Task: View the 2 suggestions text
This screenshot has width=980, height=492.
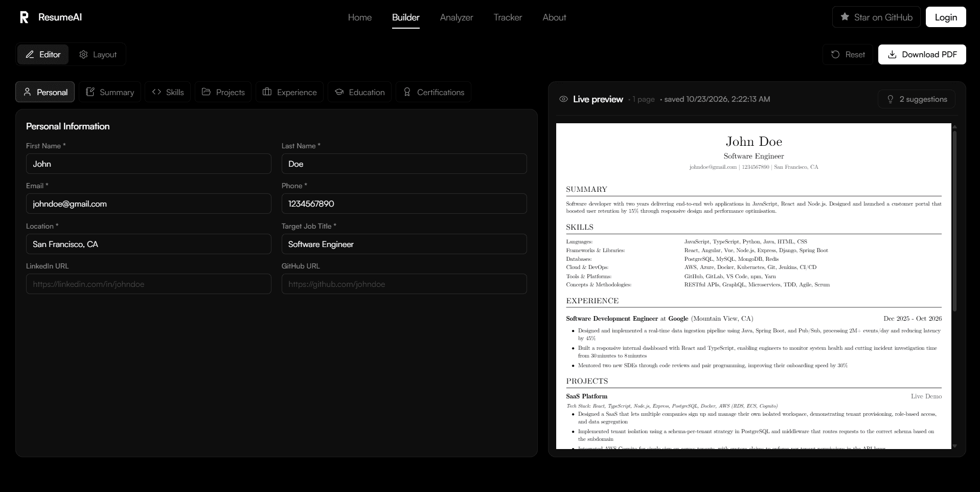Action: tap(923, 99)
